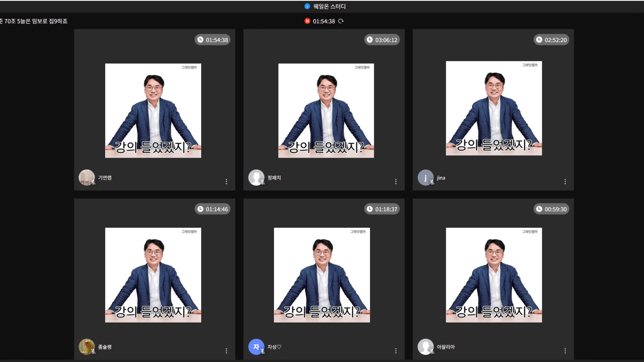Click the 02:52:20 study time badge
The image size is (644, 362).
(551, 40)
